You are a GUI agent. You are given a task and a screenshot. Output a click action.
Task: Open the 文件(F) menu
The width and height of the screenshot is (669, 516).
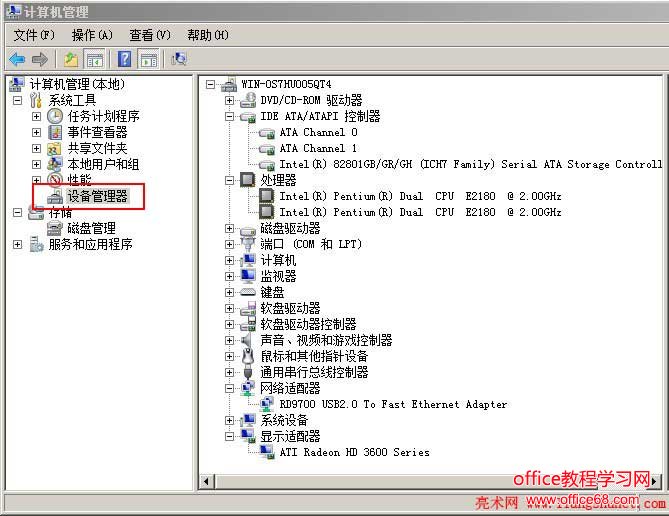[x=34, y=35]
